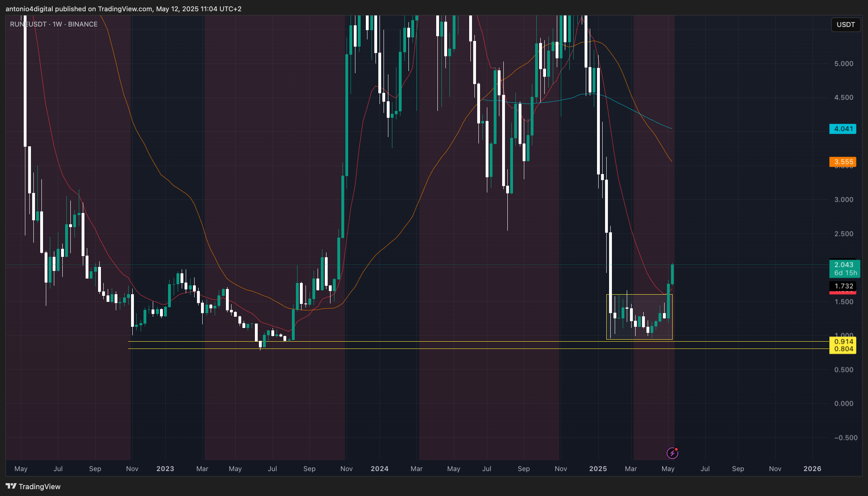Click the 0.804 yellow horizontal line label
868x496 pixels.
[843, 349]
